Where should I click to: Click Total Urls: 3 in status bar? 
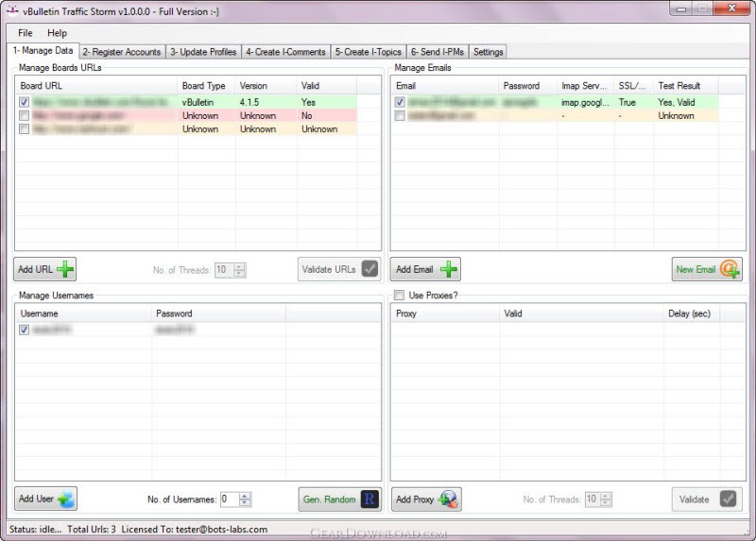91,529
